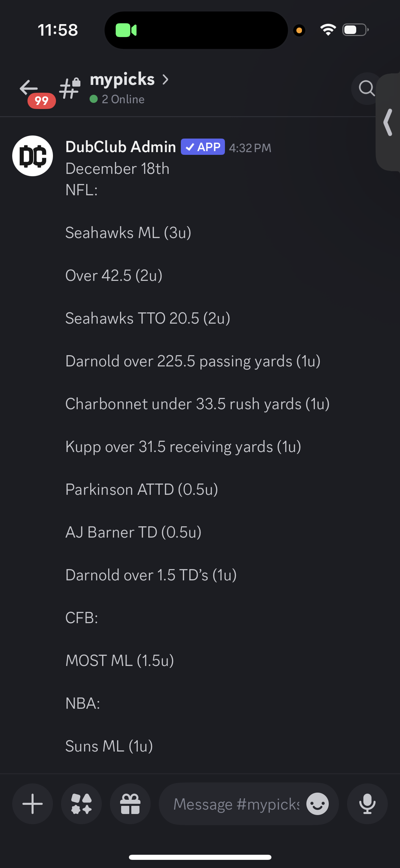Tap the DubClub Admin avatar
Viewport: 400px width, 868px height.
pyautogui.click(x=33, y=156)
